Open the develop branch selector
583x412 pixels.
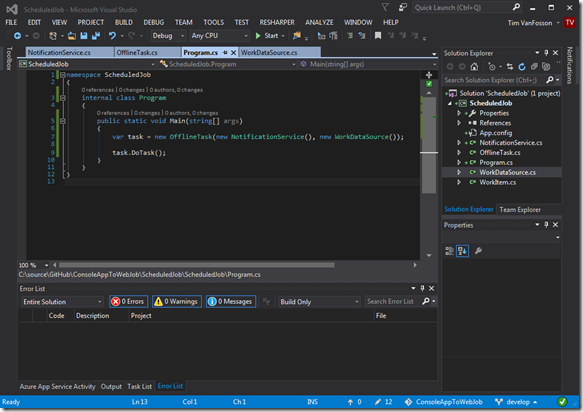pos(516,402)
